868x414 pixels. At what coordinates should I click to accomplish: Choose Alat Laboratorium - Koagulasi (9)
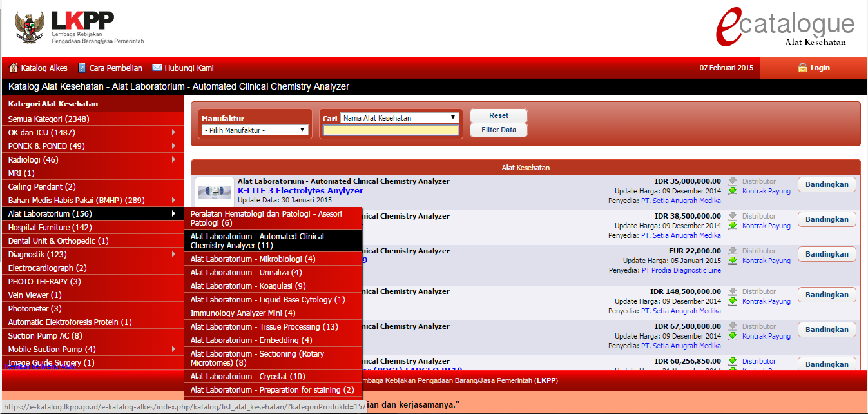[x=274, y=286]
